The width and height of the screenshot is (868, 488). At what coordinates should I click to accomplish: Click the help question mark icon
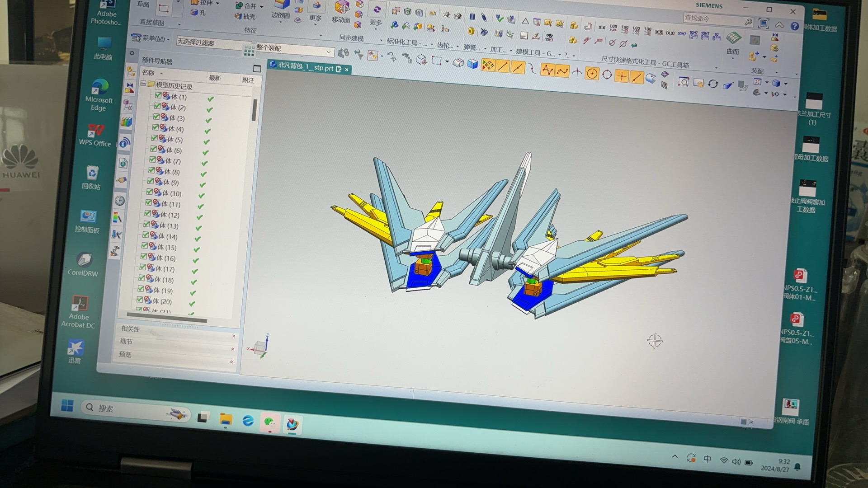pyautogui.click(x=794, y=26)
